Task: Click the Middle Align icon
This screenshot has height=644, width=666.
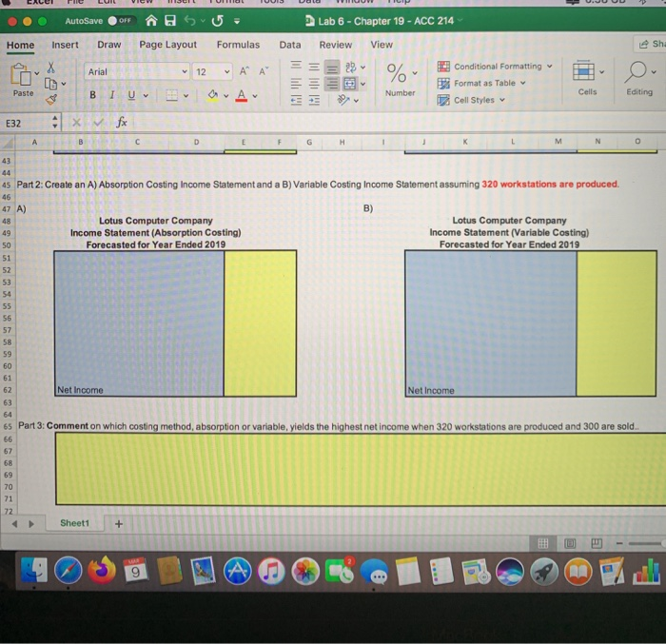Action: (314, 67)
